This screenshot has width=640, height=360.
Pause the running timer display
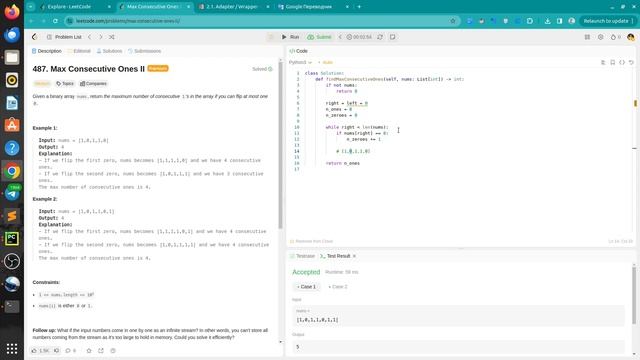click(x=359, y=37)
